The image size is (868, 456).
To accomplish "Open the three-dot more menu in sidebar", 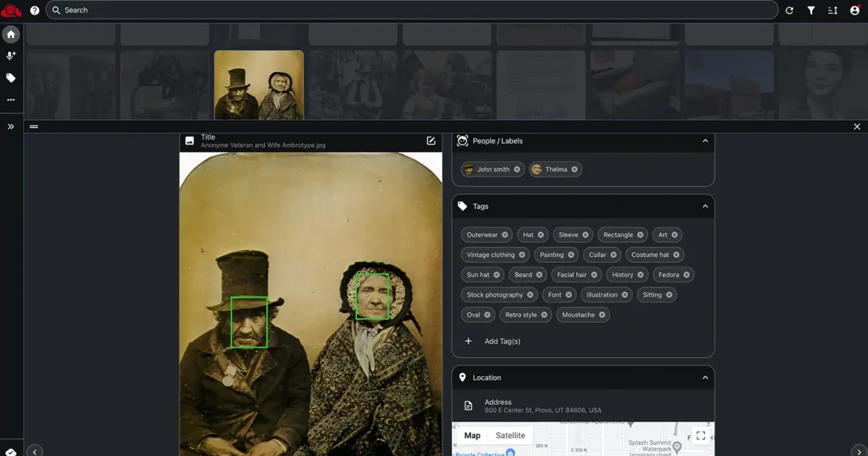I will pos(10,100).
